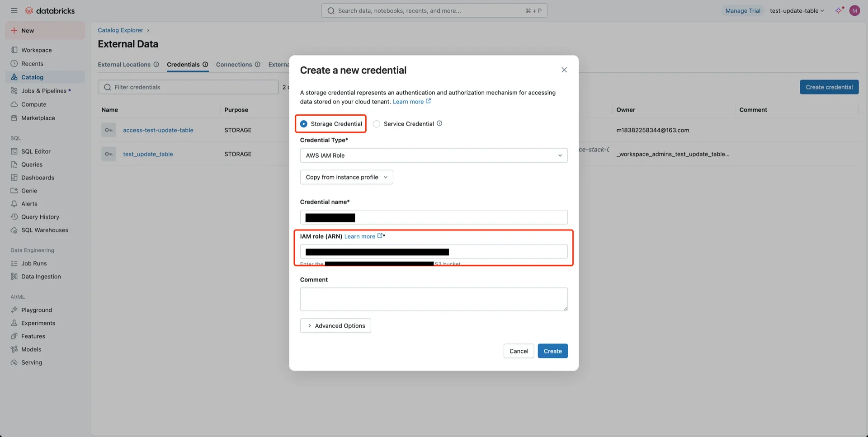Open Dashboards in the sidebar

(x=45, y=178)
